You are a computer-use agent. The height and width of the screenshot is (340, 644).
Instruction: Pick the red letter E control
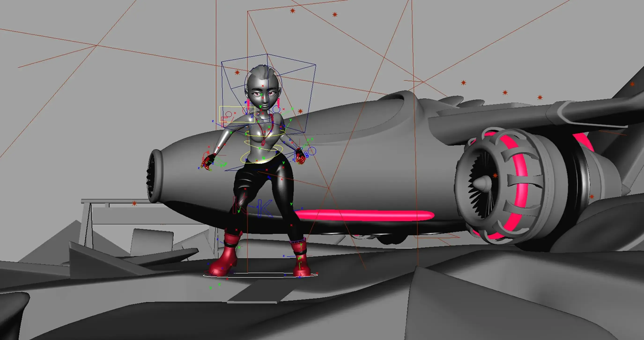click(x=224, y=122)
